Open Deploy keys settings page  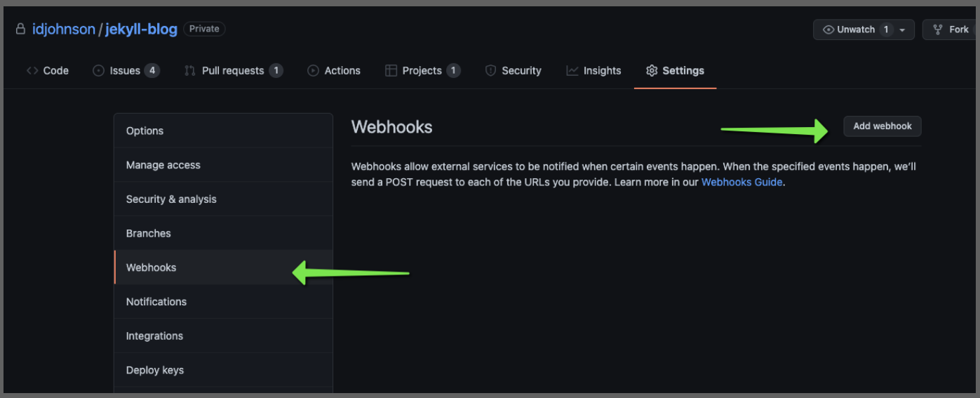point(223,370)
